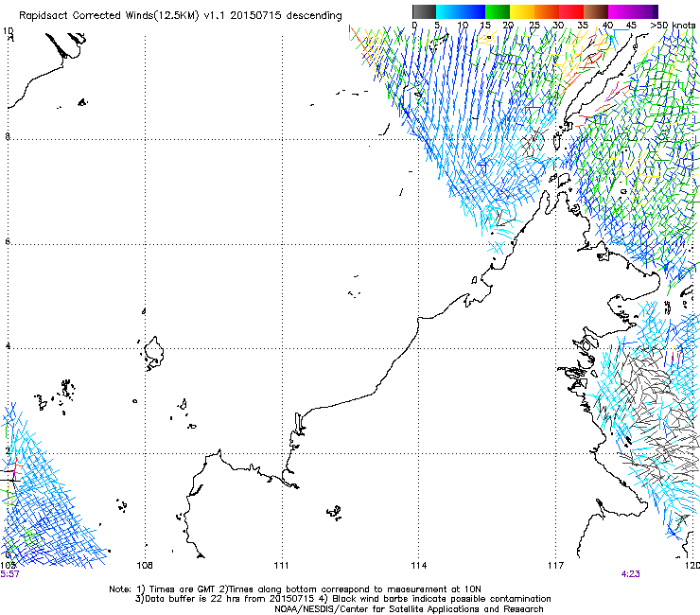Click the 'Times are GMT' note line
Screen dimensions: 700x615
point(295,589)
